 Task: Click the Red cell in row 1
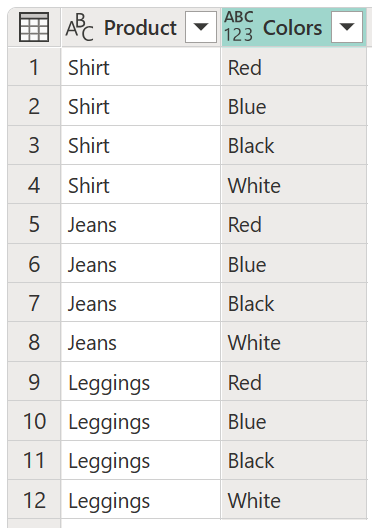(x=294, y=67)
